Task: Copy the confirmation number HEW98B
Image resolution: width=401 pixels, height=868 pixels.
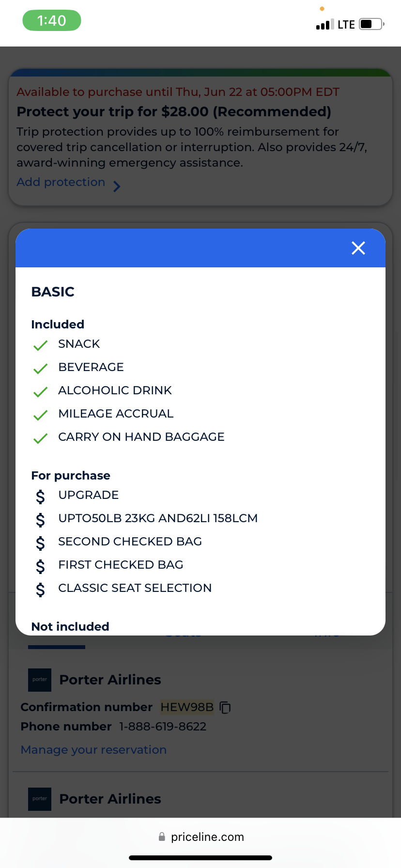Action: click(x=225, y=708)
